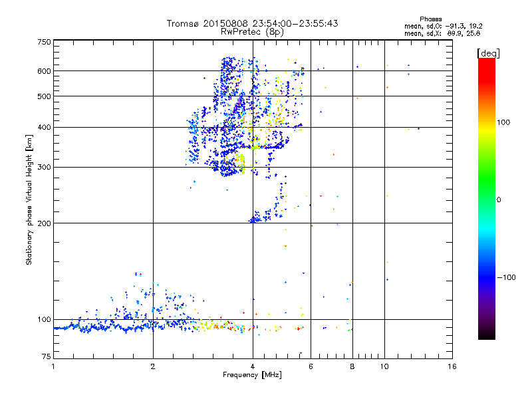
Task: Click the '200' height tick label
Action: click(45, 223)
